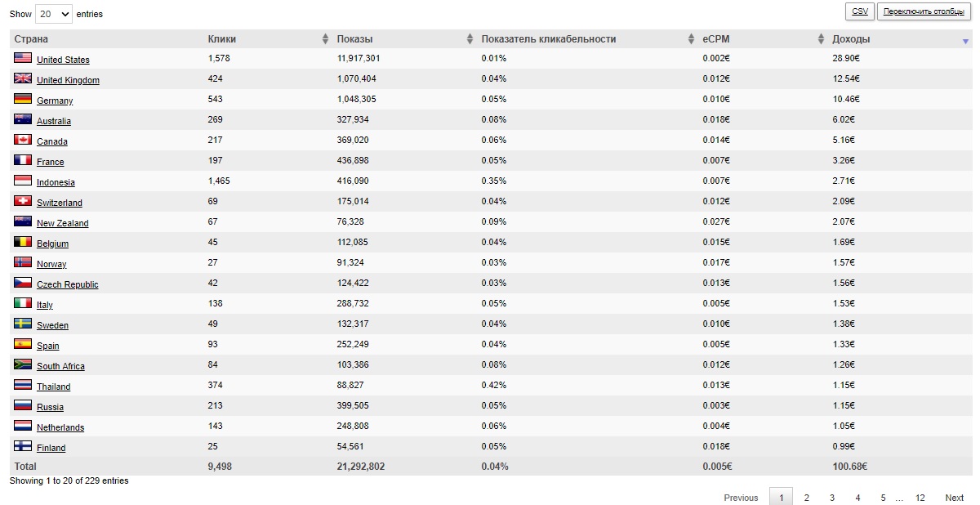Sort table by Клики column

coord(326,39)
